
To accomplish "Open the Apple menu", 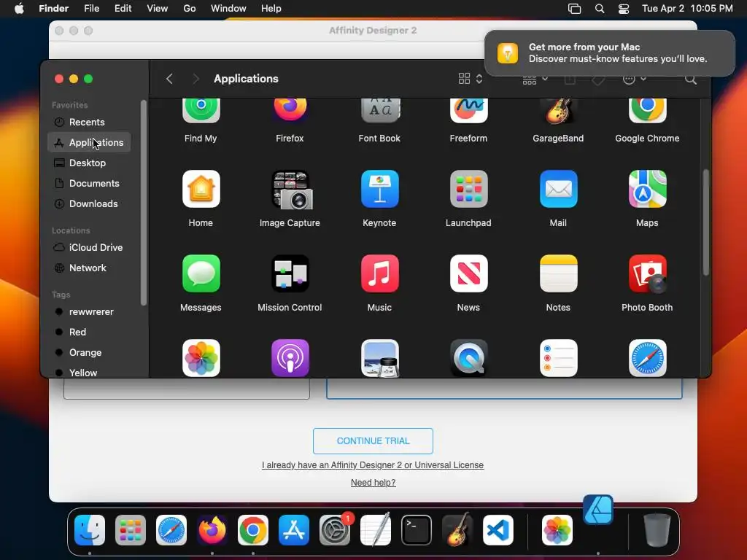I will coord(19,9).
